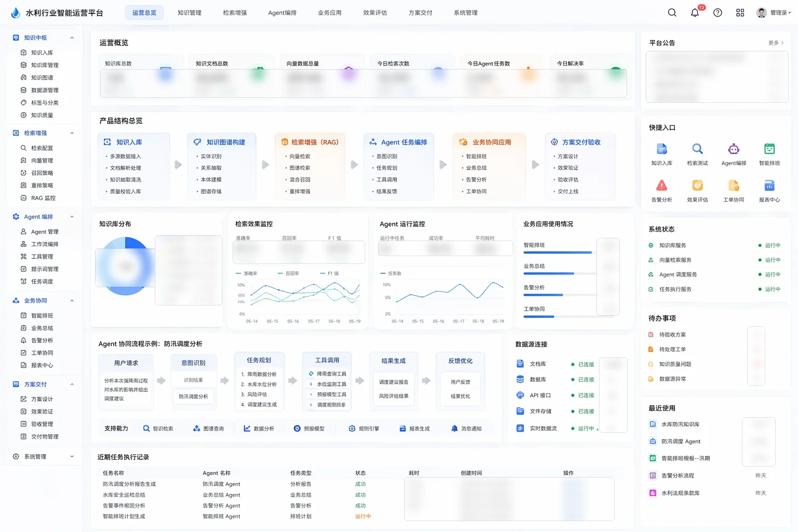Open the help question mark icon
798x532 pixels.
[717, 12]
